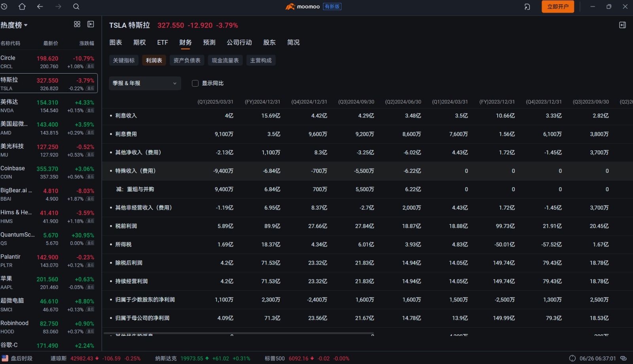Open the 预测 tab
633x364 pixels.
(x=209, y=42)
